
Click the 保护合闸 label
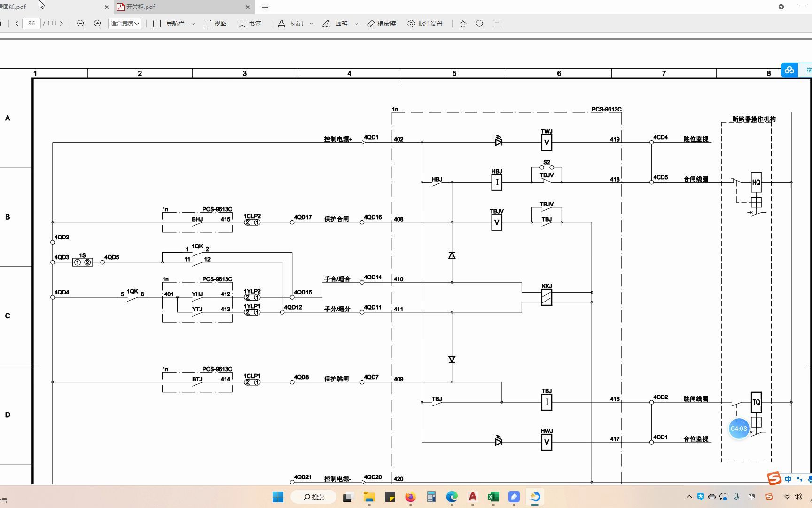336,219
